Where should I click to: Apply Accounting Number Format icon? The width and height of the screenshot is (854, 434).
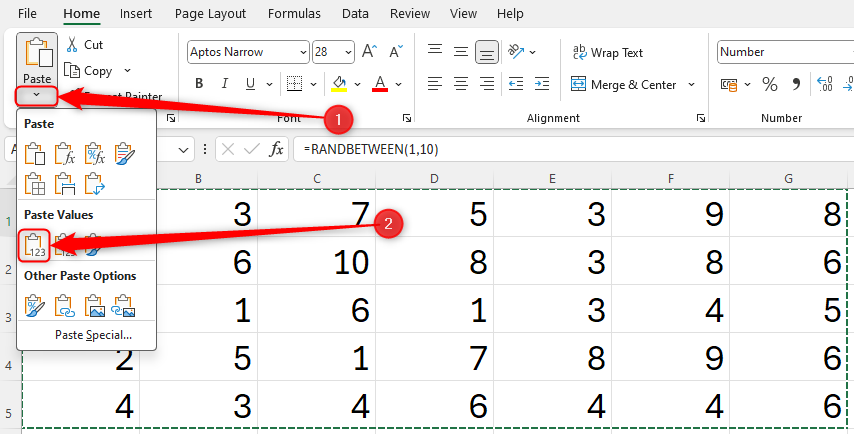[728, 84]
